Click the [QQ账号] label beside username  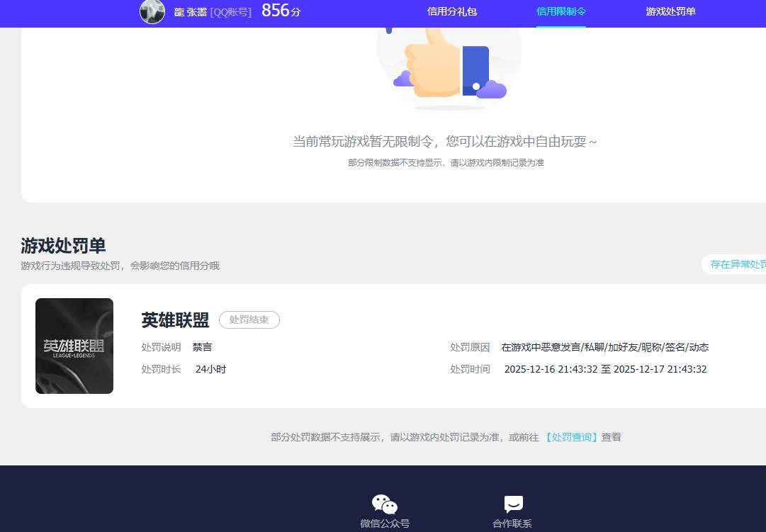pyautogui.click(x=230, y=12)
